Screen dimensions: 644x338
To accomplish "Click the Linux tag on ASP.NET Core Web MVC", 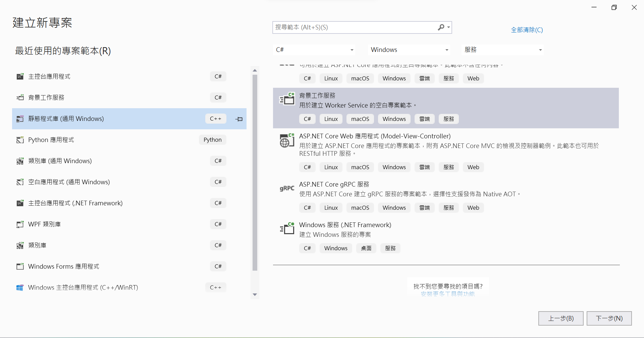I will click(331, 167).
